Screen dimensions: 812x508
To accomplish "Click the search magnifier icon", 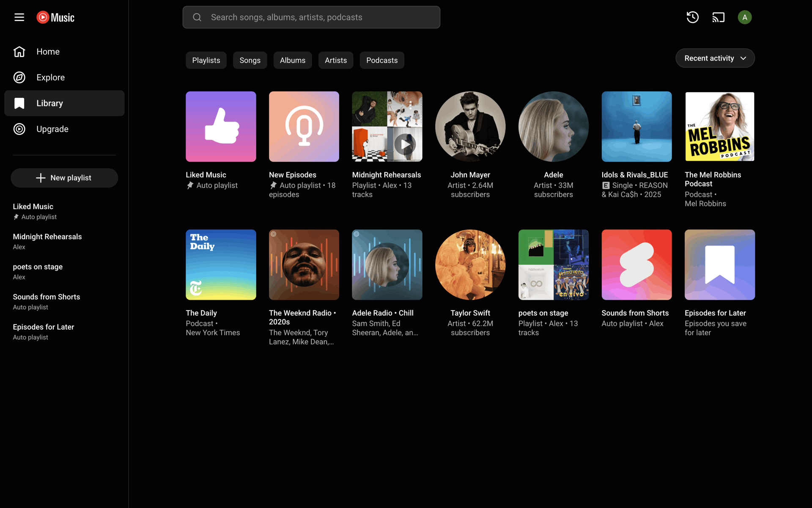I will coord(197,17).
